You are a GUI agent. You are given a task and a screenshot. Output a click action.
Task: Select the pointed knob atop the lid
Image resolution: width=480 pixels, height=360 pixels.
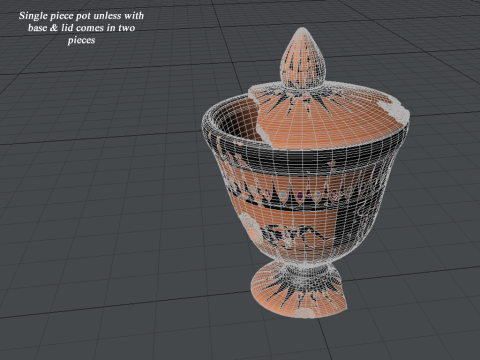tap(302, 58)
